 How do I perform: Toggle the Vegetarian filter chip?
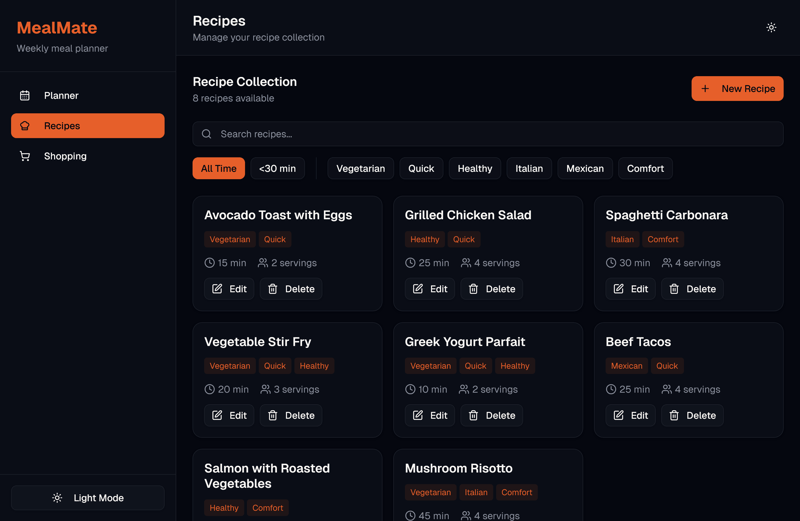point(360,169)
